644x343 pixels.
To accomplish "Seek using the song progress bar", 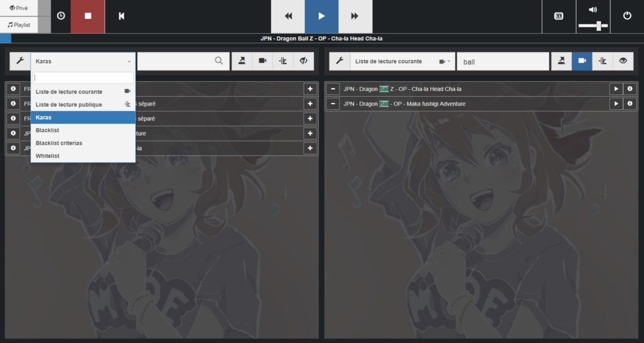I will click(322, 38).
